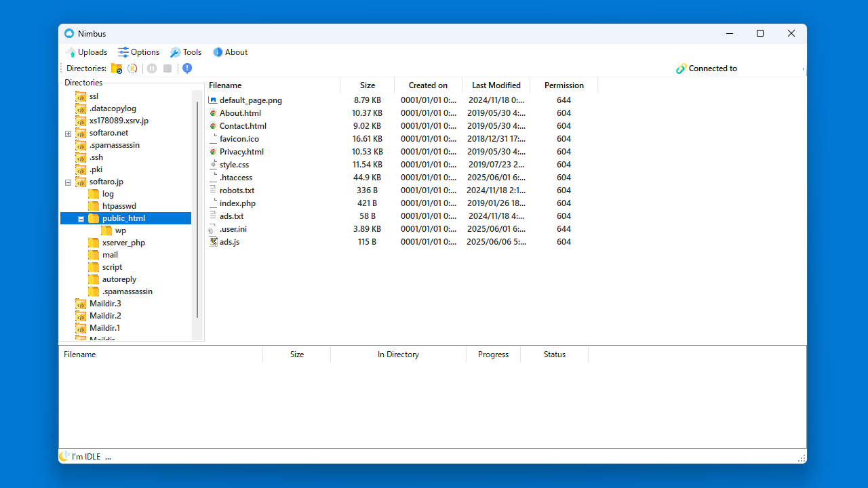Click the folder icon beside htpasswd
Viewport: 868px width, 488px height.
[94, 206]
